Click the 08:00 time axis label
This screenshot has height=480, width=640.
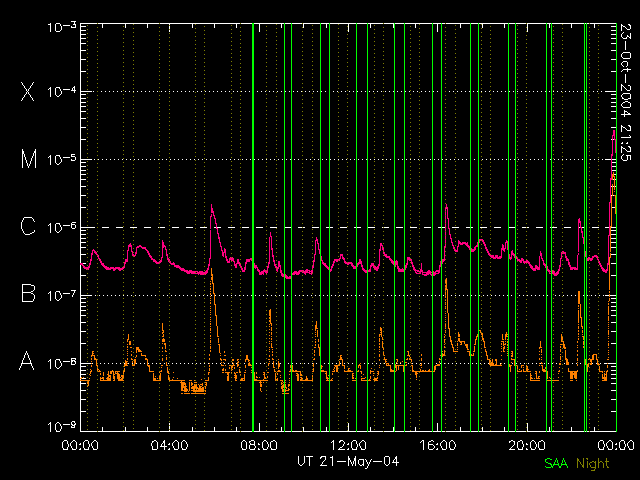(259, 445)
